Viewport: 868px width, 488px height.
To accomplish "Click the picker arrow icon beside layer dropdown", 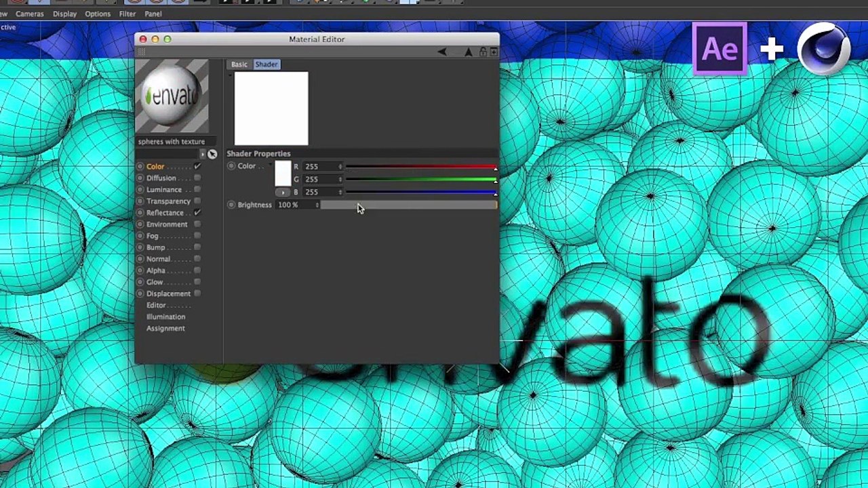I will tap(212, 155).
